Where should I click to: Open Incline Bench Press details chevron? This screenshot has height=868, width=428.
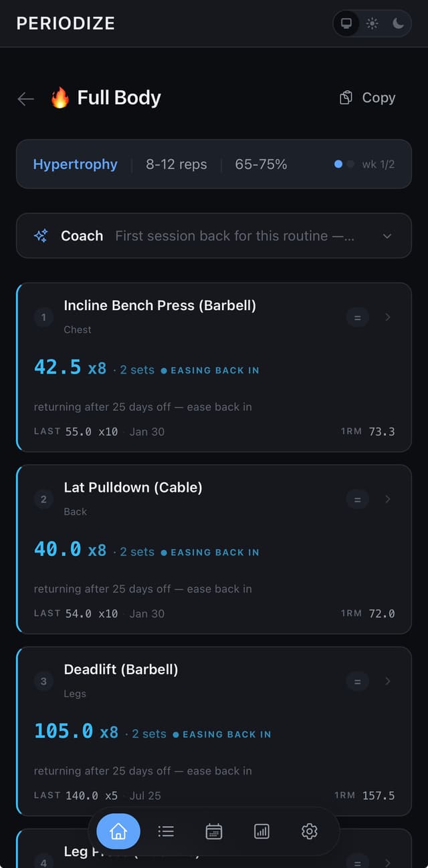coord(388,317)
